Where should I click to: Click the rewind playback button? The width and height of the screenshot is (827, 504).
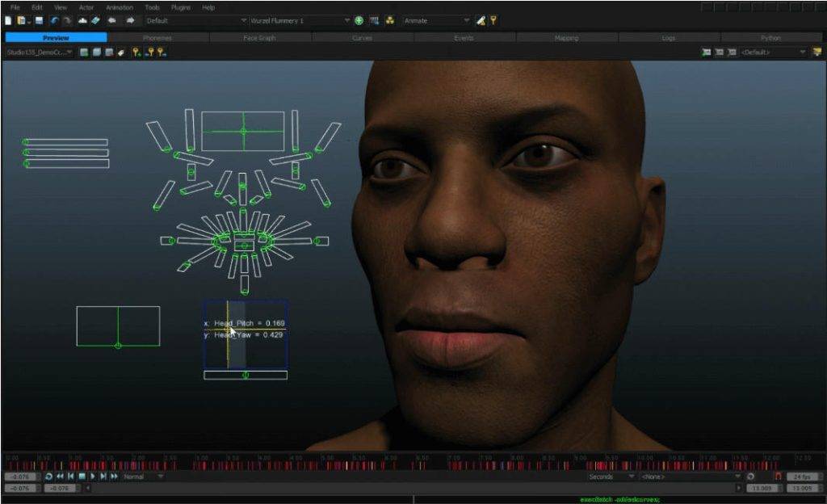tap(60, 476)
